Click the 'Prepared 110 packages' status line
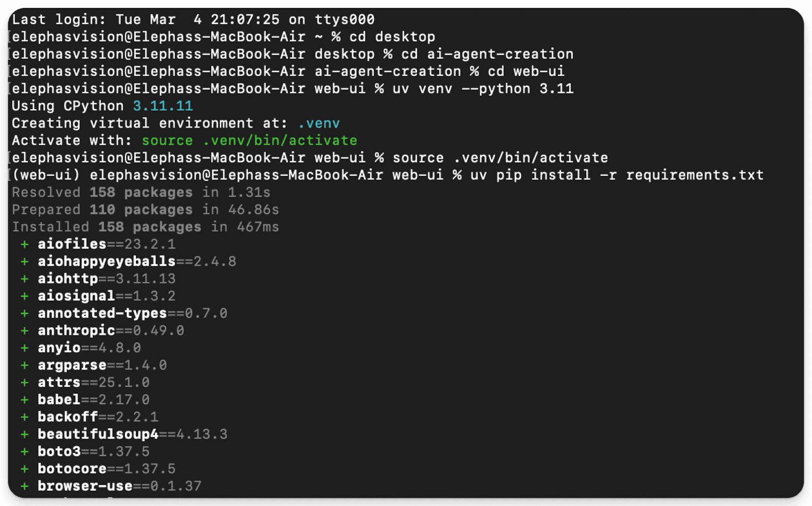 [145, 210]
